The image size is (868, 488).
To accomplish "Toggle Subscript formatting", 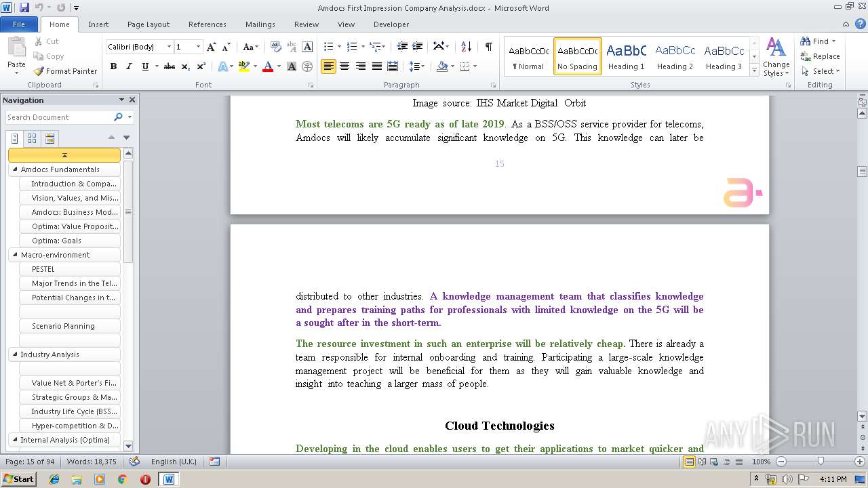I will click(x=186, y=66).
